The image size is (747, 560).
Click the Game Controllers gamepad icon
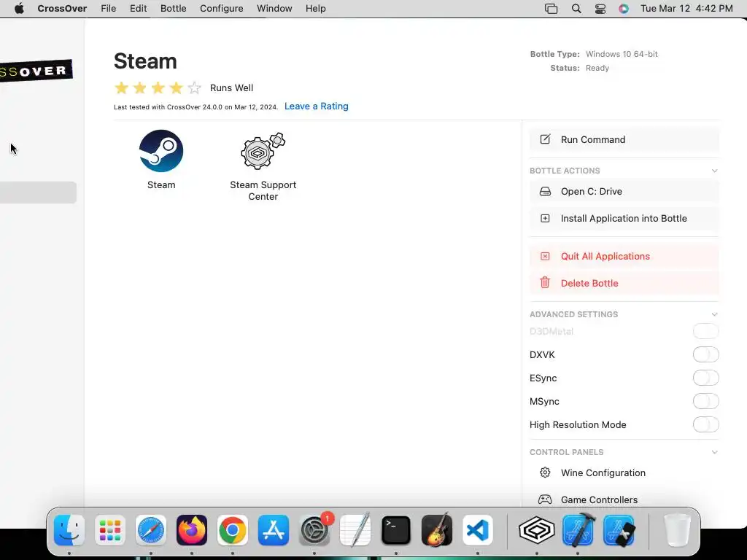click(x=545, y=499)
